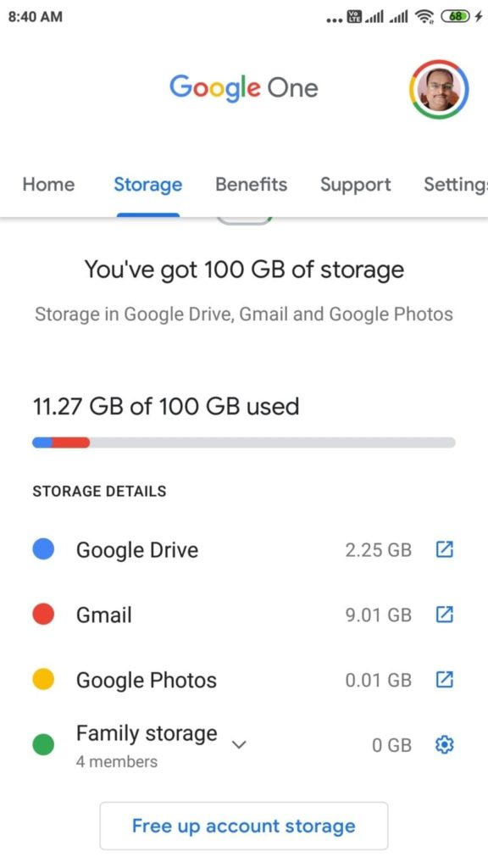Open Family storage settings gear
This screenshot has width=488, height=868.
[444, 745]
